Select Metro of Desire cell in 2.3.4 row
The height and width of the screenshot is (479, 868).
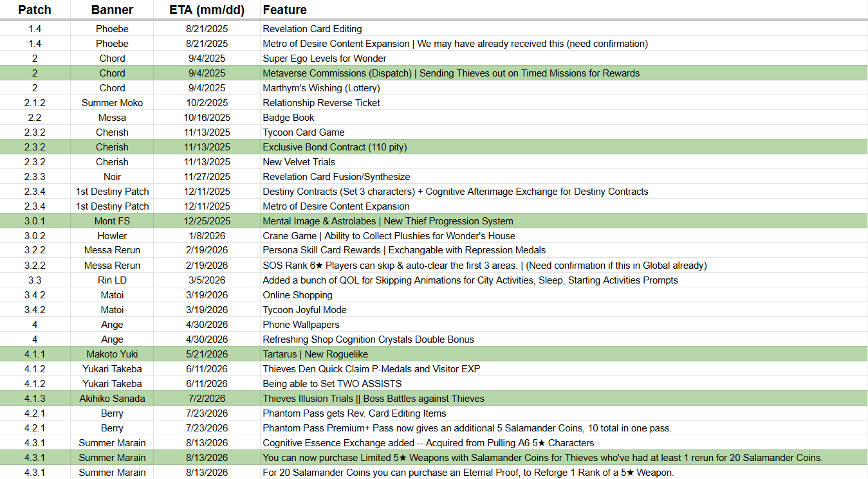tap(564, 206)
